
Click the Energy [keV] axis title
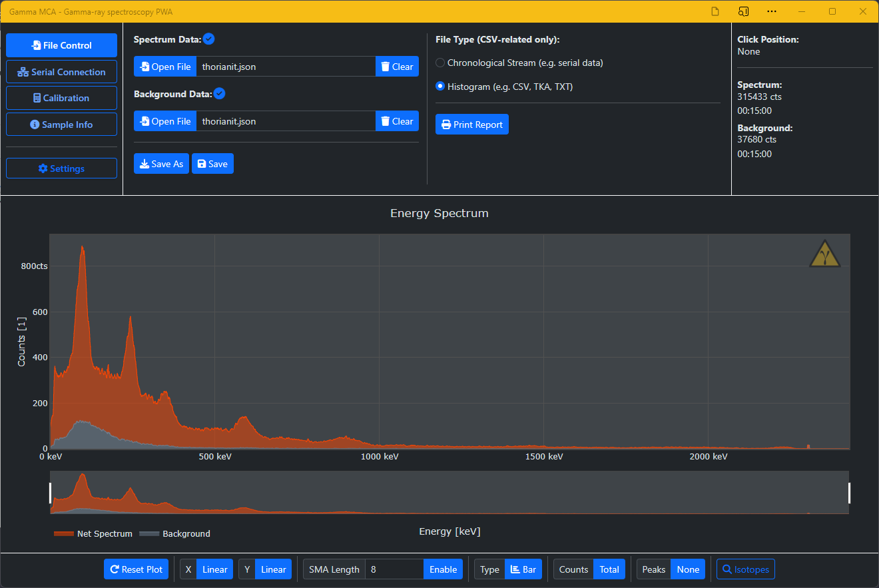(x=449, y=531)
